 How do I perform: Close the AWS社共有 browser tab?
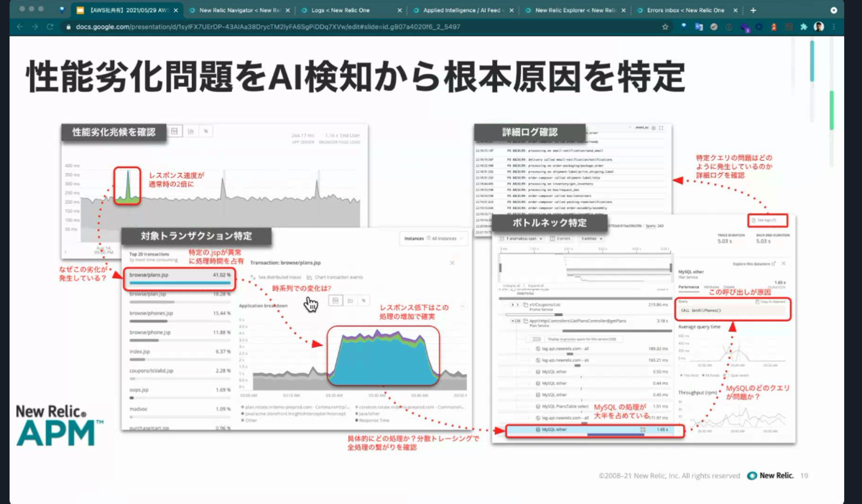point(176,10)
